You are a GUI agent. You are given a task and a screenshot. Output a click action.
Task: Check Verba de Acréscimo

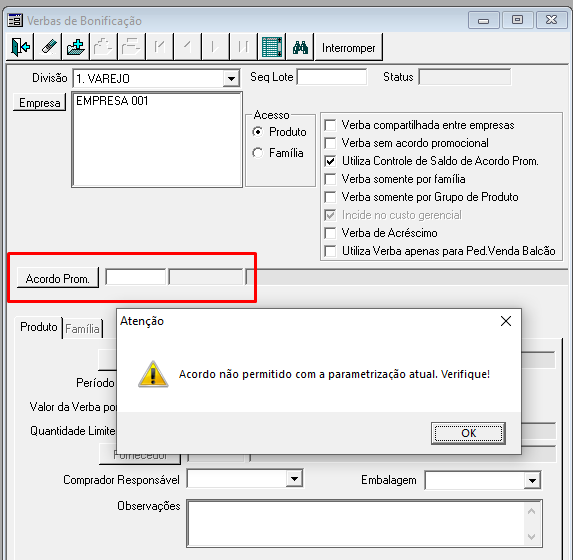click(x=330, y=233)
